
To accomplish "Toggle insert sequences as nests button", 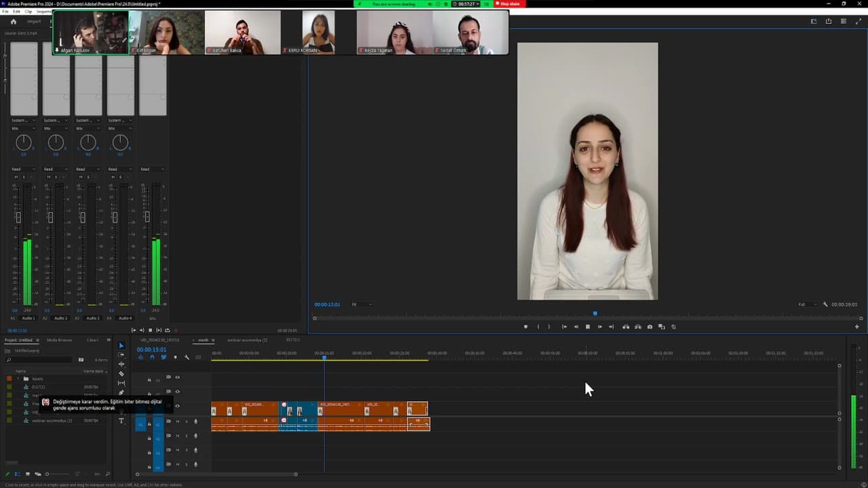I will coord(141,357).
